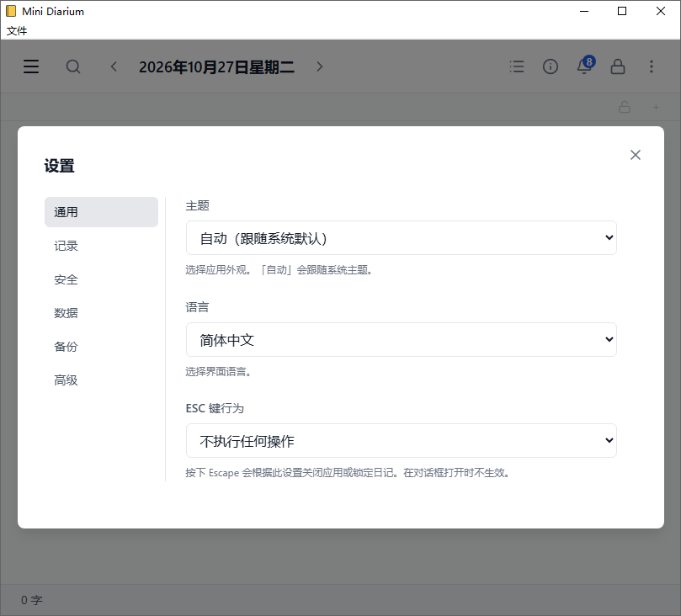Switch to the 安全 settings tab
This screenshot has width=681, height=616.
[101, 279]
